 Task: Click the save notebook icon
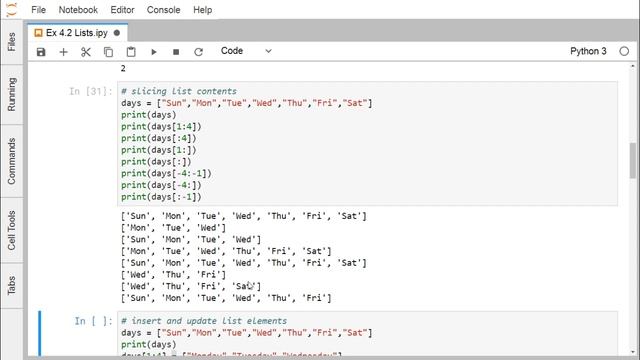(x=41, y=52)
